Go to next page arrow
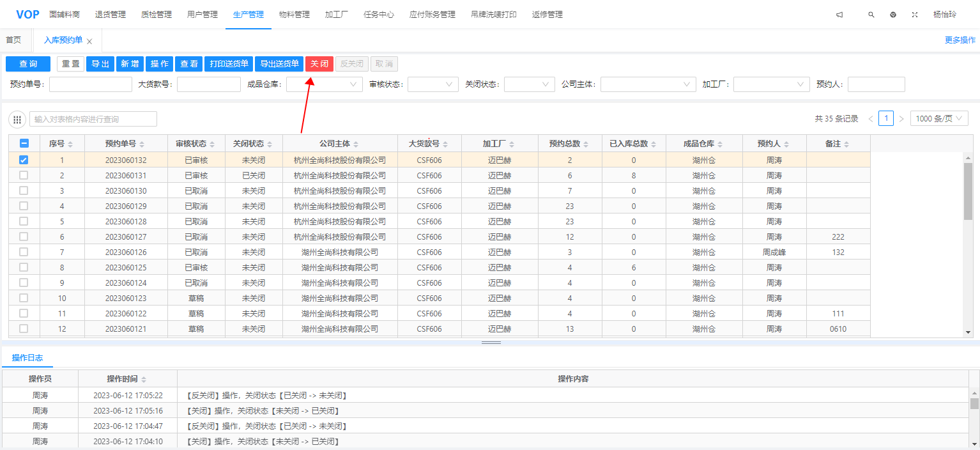The height and width of the screenshot is (450, 980). pyautogui.click(x=901, y=119)
